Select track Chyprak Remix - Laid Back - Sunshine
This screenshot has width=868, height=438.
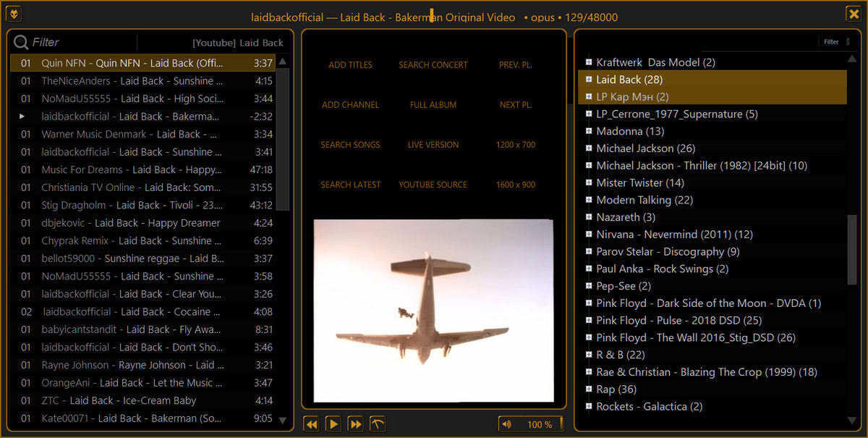(143, 240)
